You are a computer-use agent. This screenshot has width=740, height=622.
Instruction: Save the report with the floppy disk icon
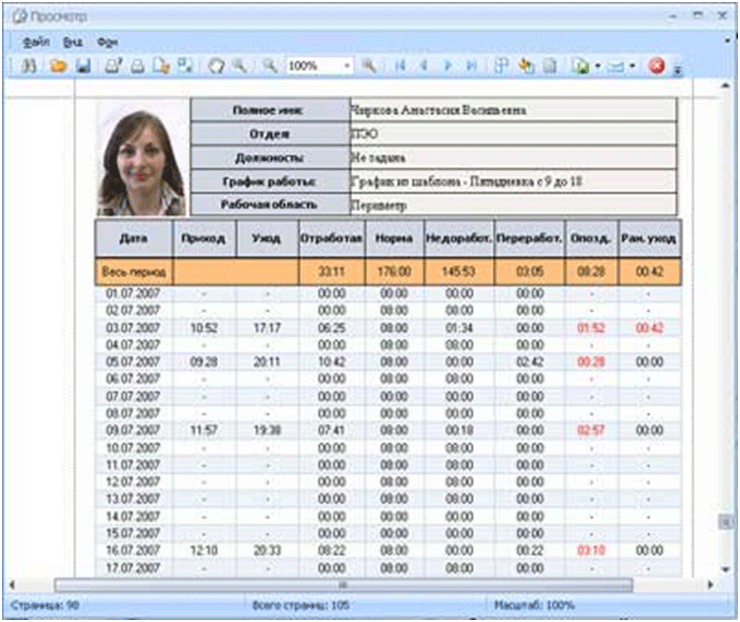click(x=83, y=66)
